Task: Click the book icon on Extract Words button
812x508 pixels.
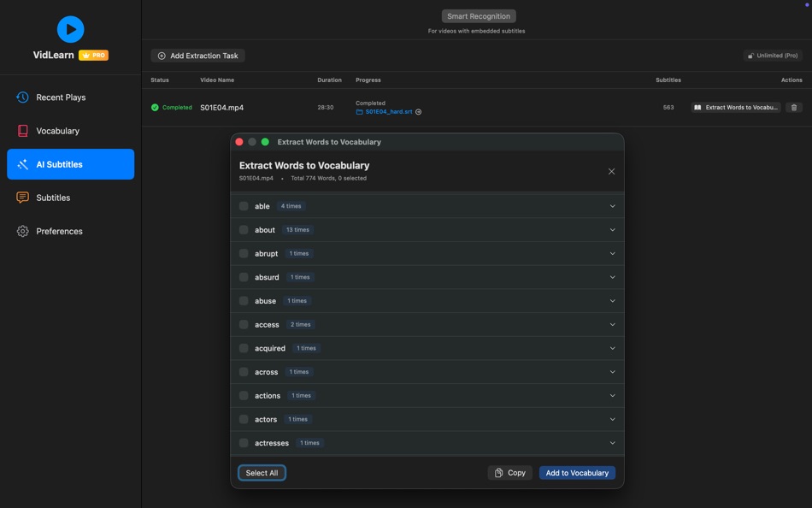Action: (x=697, y=107)
